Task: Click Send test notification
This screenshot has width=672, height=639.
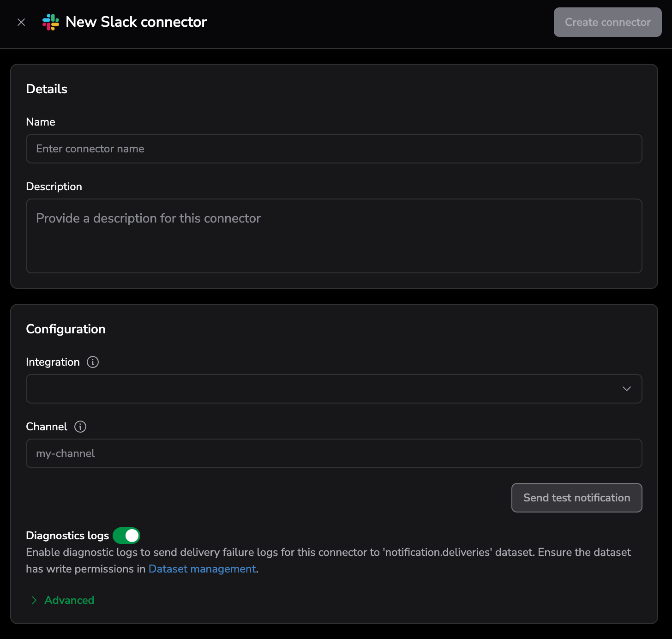Action: 576,498
